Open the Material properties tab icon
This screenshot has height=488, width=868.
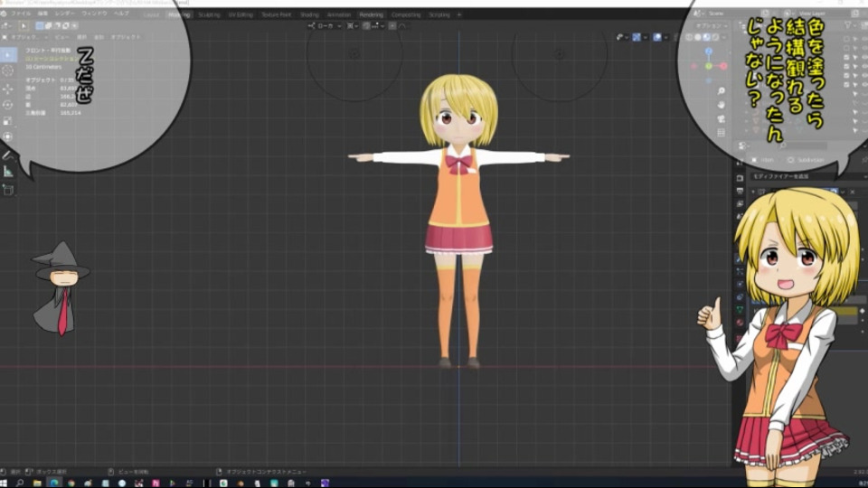740,323
